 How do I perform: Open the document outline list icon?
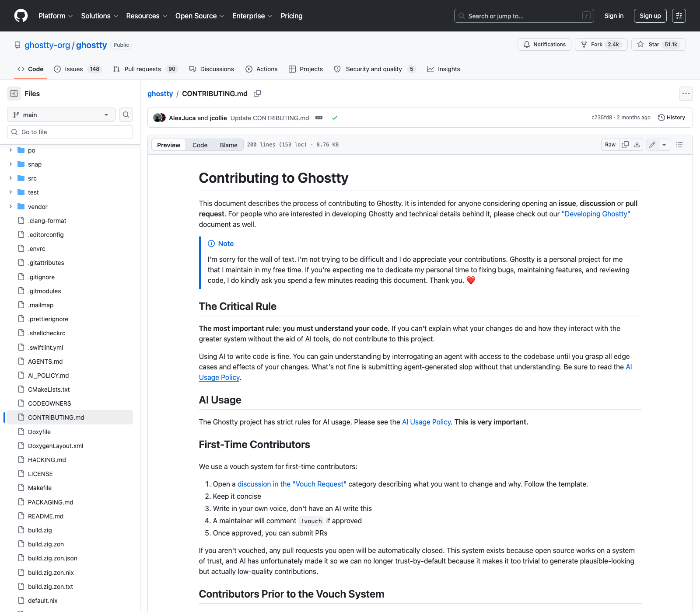[679, 145]
